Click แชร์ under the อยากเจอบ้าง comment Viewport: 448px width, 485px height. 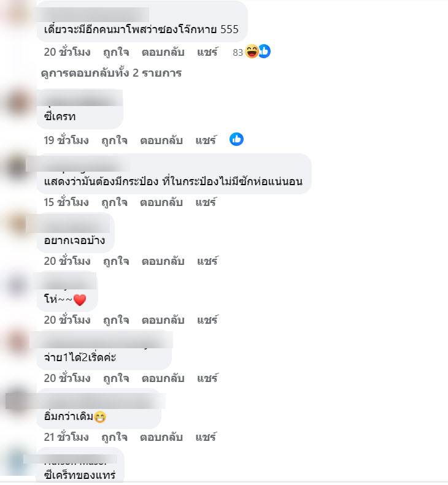[208, 261]
